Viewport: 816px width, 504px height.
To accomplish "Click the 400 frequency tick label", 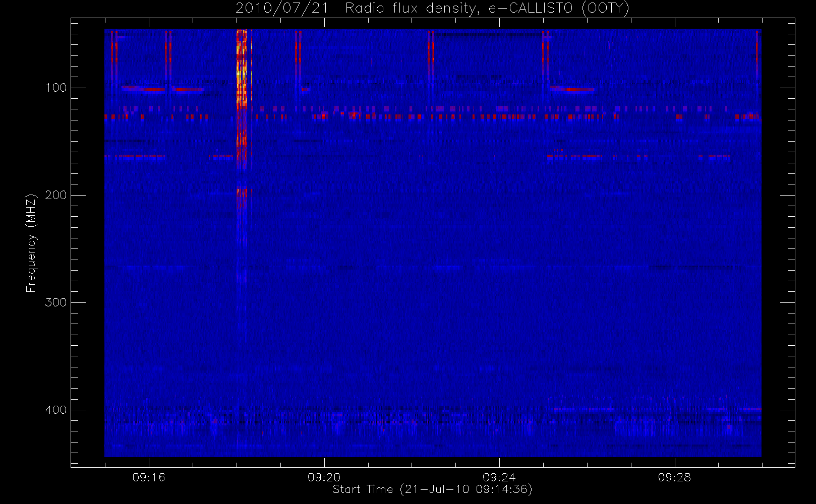I will (x=55, y=410).
